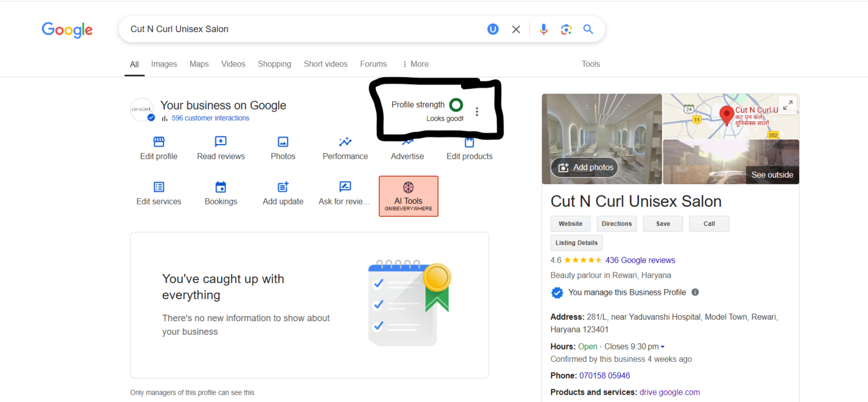Image resolution: width=868 pixels, height=402 pixels.
Task: Switch to the Maps tab
Action: (x=199, y=64)
